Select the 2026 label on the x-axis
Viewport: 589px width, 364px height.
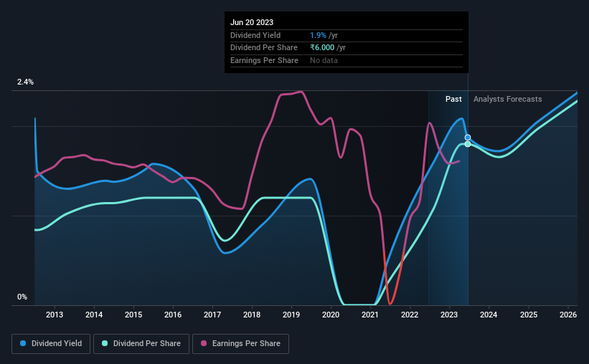tap(568, 315)
